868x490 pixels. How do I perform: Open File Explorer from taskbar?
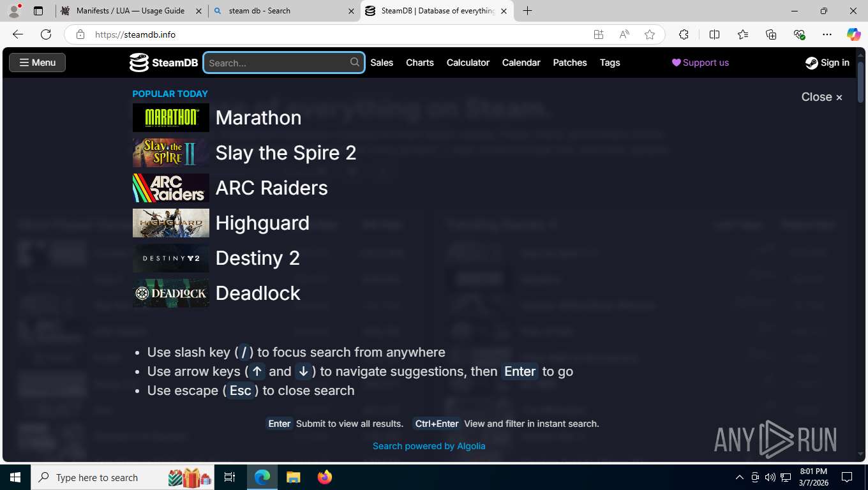click(x=293, y=477)
